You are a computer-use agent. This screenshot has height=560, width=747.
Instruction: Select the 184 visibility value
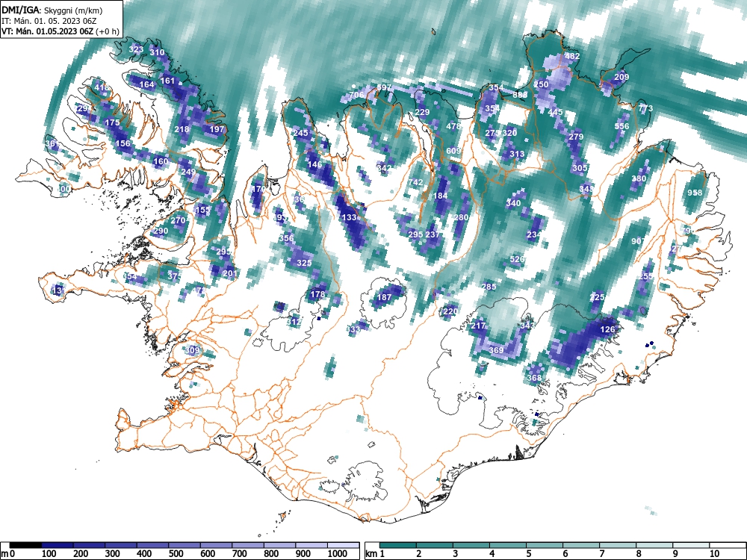point(440,196)
